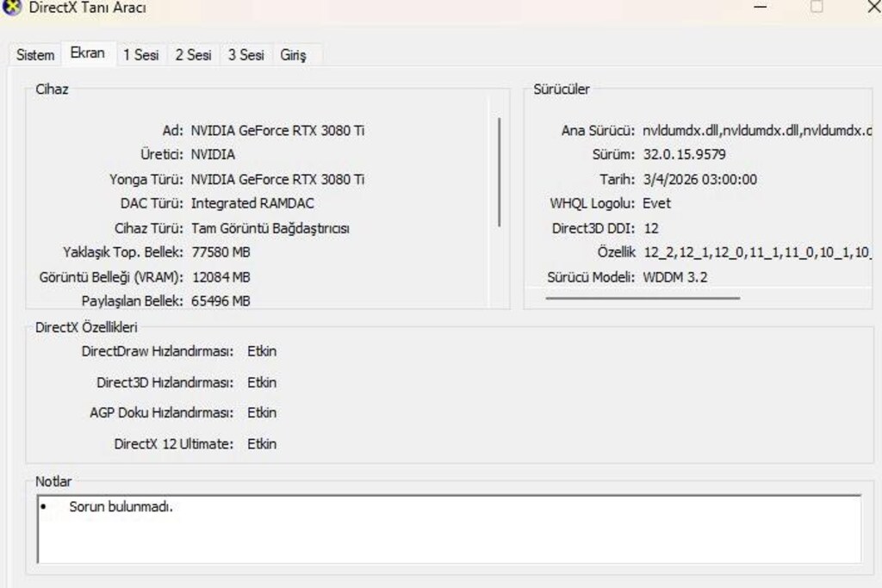Viewport: 882px width, 588px height.
Task: Click the shared memory value 65496 MB
Action: point(220,301)
